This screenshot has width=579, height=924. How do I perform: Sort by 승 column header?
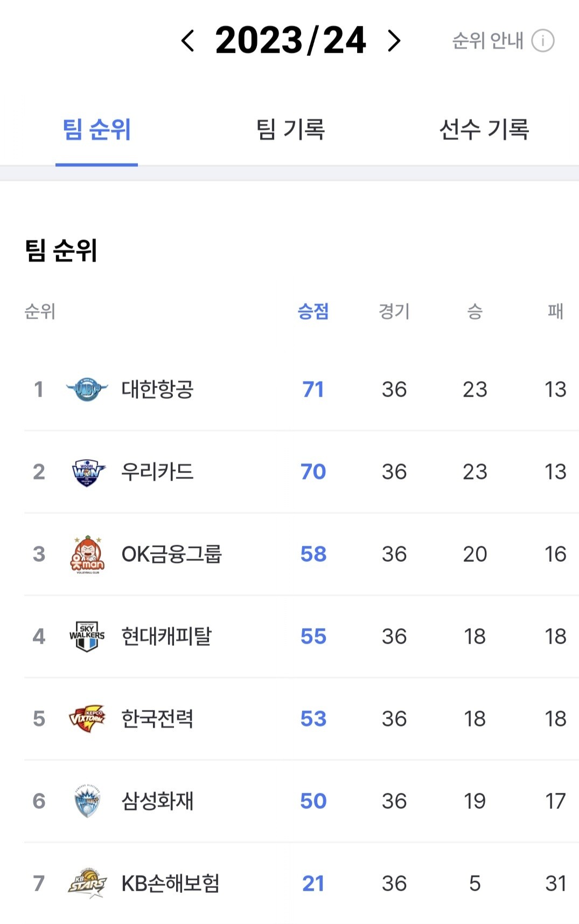(475, 312)
